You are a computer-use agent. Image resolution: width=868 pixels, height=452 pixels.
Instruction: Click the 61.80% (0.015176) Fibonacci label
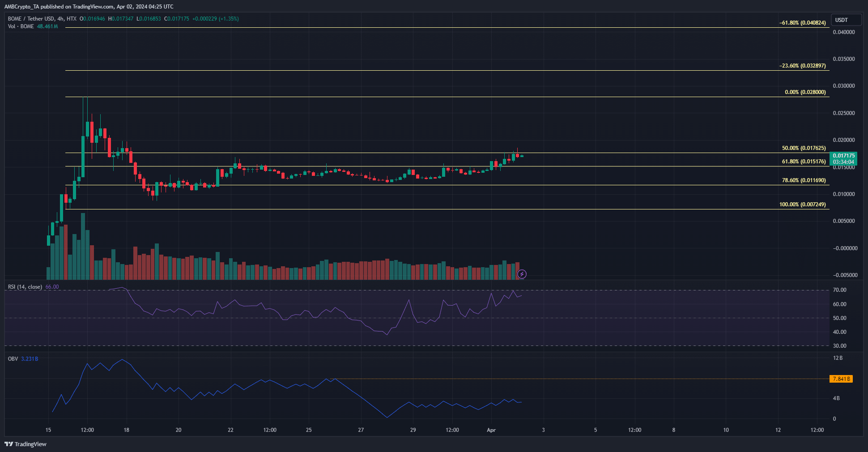804,162
